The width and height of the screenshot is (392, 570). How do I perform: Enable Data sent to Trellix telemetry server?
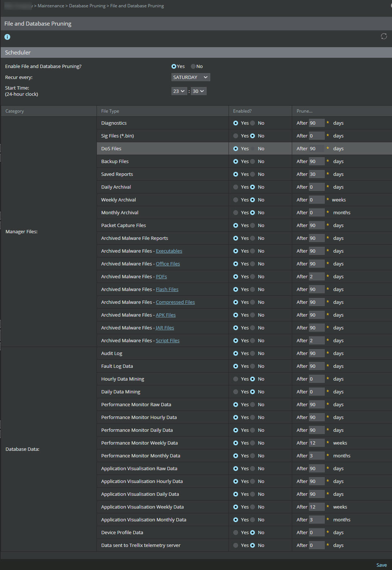[235, 545]
